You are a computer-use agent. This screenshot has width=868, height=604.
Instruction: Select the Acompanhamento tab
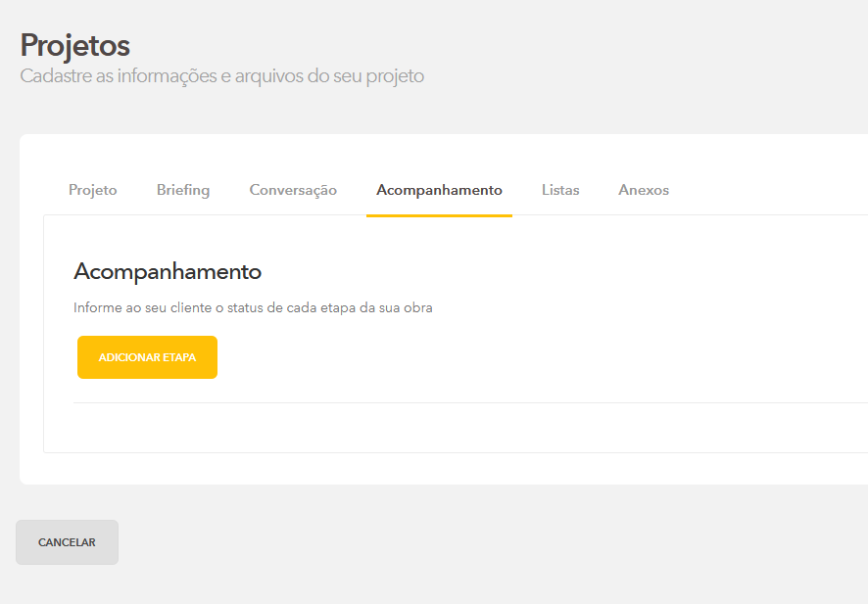(x=439, y=190)
